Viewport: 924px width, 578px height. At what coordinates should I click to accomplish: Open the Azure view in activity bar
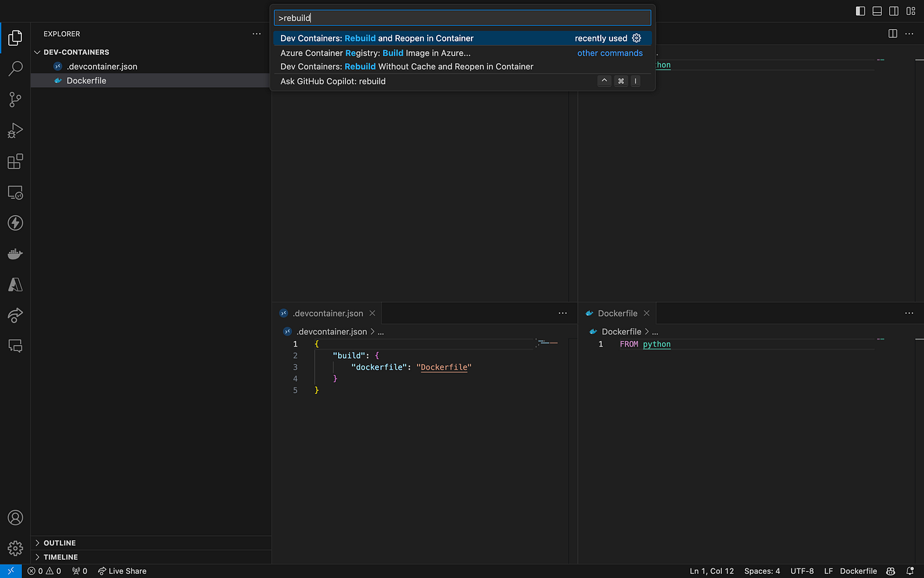click(x=15, y=285)
